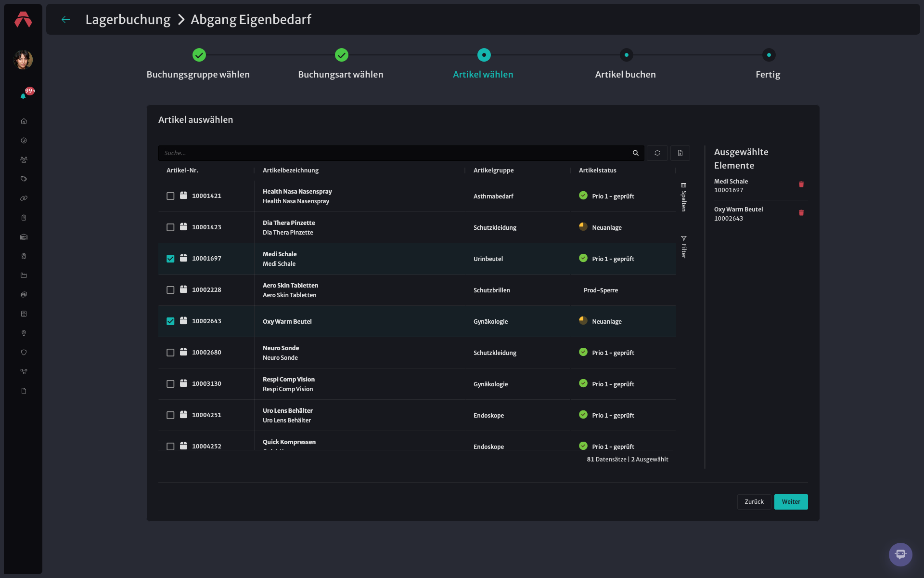
Task: Open the chat assistant bubble icon
Action: [900, 554]
